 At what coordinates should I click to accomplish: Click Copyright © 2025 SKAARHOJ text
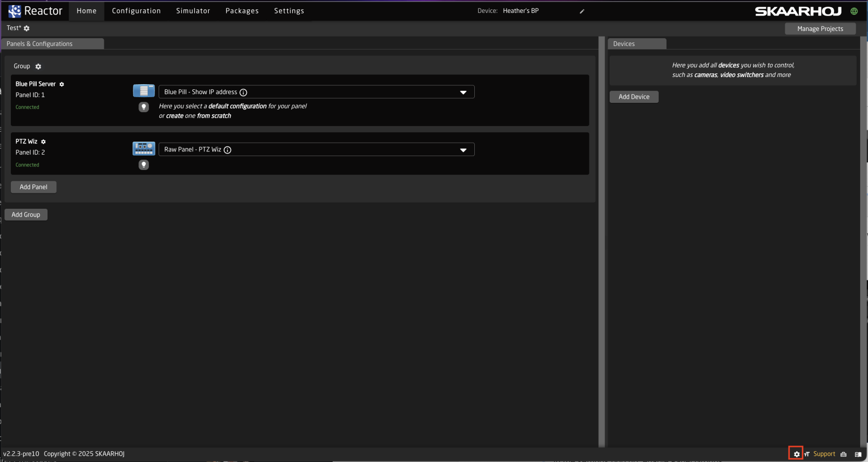coord(84,454)
